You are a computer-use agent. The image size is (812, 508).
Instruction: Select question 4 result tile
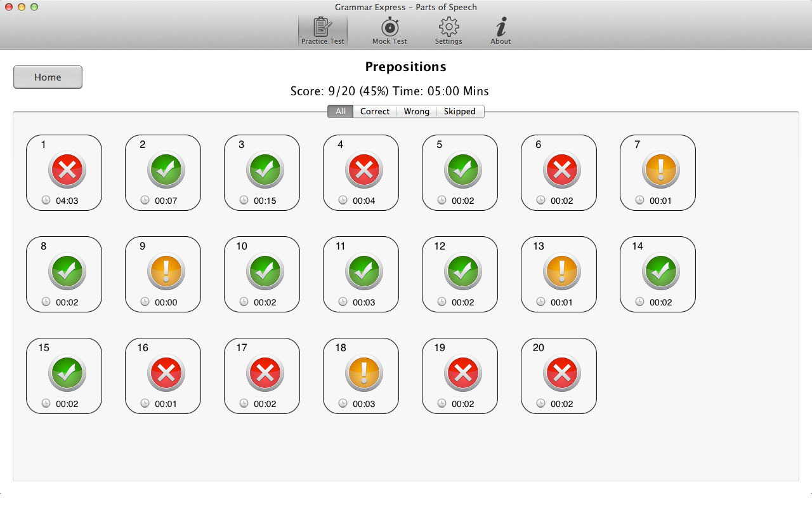point(361,173)
